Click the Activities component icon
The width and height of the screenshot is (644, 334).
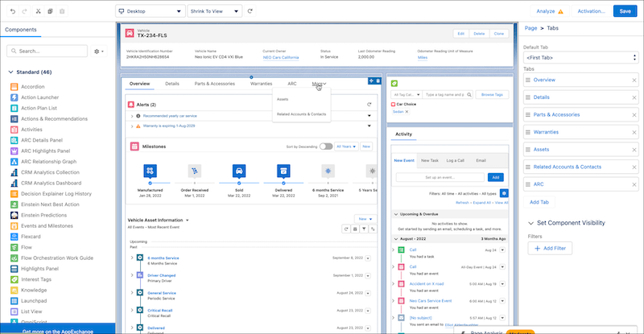pos(14,129)
